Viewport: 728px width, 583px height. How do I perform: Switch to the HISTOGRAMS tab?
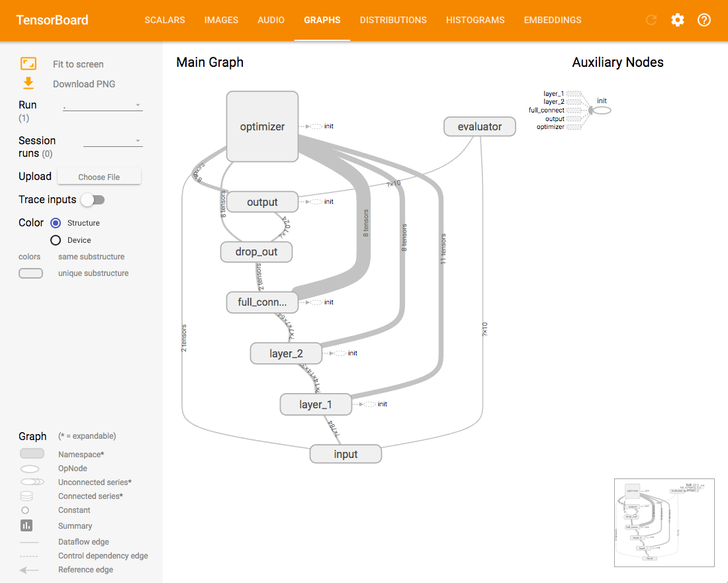475,20
